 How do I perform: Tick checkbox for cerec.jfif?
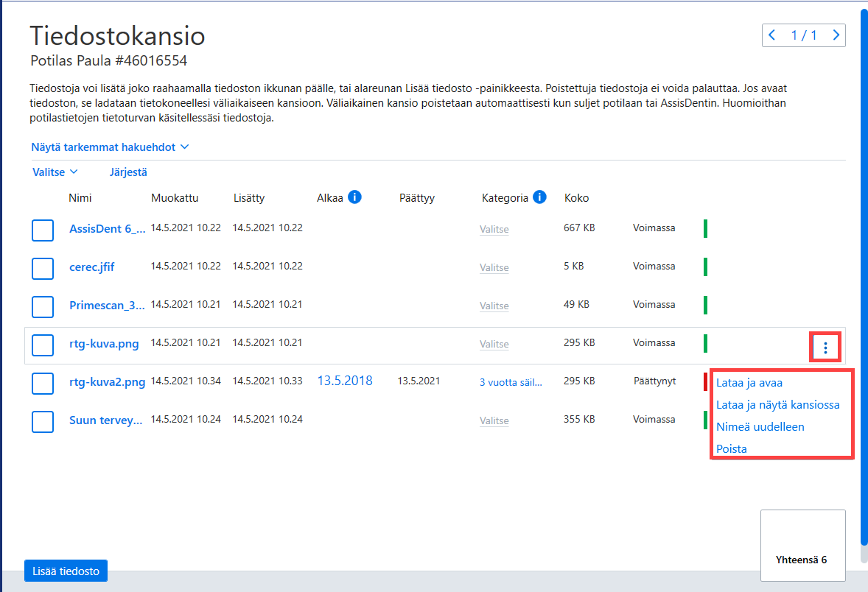[x=43, y=268]
